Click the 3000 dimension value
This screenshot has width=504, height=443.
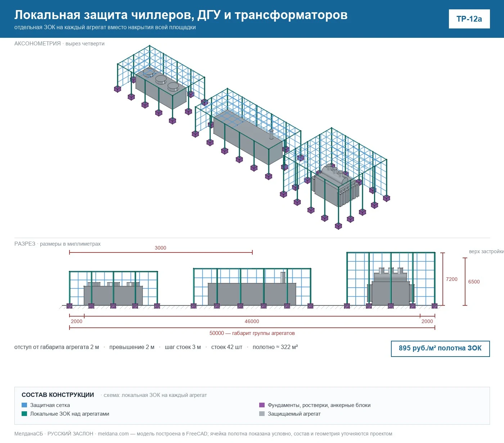[161, 248]
